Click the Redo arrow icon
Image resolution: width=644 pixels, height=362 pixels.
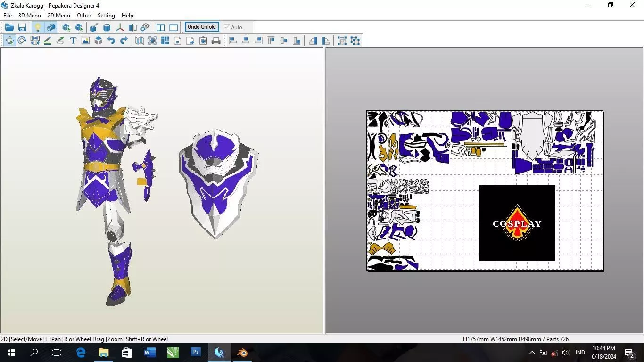[x=124, y=41]
